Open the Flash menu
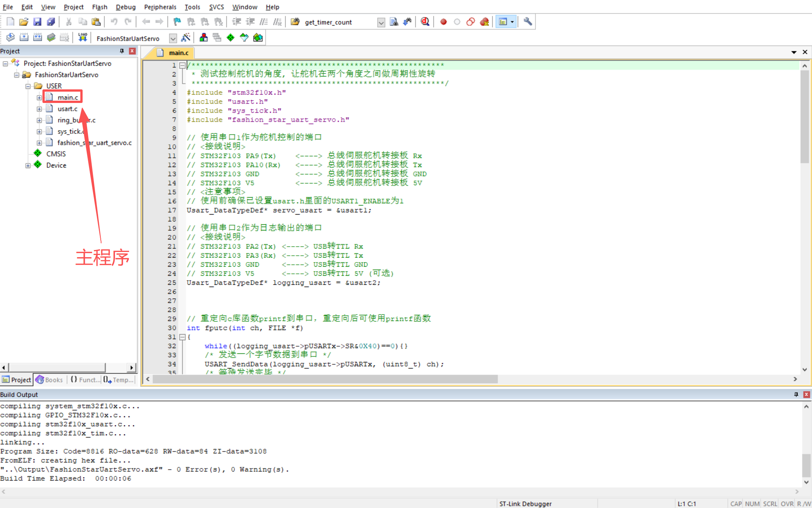Viewport: 812px width, 508px height. 100,7
